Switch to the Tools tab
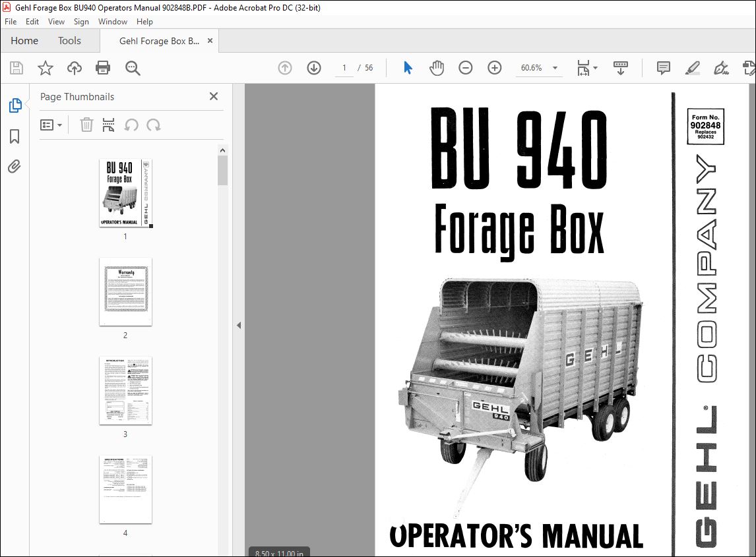 coord(69,41)
